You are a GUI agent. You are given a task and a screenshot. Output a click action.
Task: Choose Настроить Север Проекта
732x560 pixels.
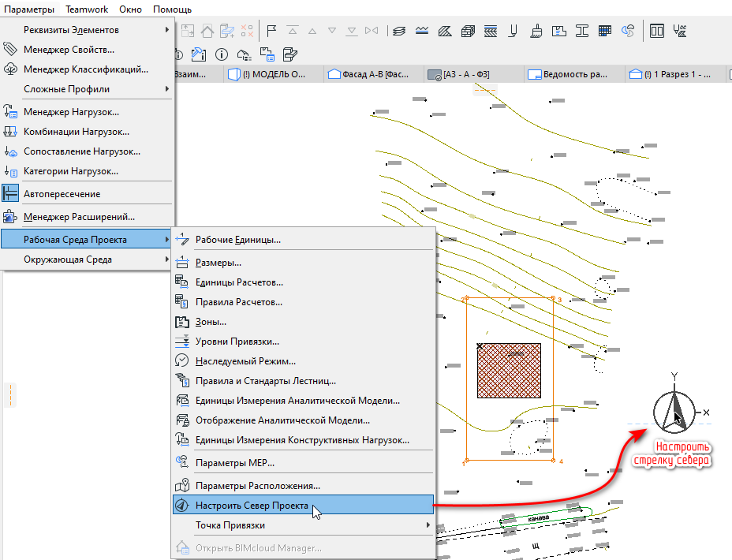(304, 505)
